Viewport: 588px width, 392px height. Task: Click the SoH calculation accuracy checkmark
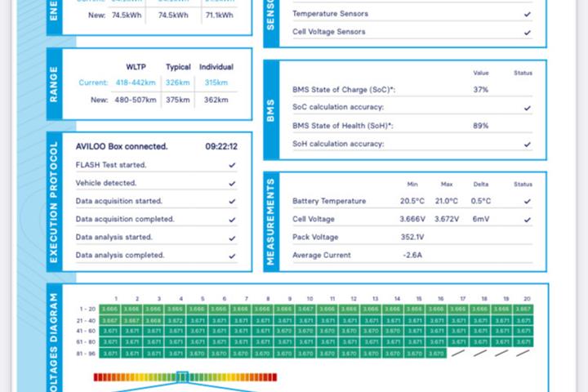tap(528, 145)
